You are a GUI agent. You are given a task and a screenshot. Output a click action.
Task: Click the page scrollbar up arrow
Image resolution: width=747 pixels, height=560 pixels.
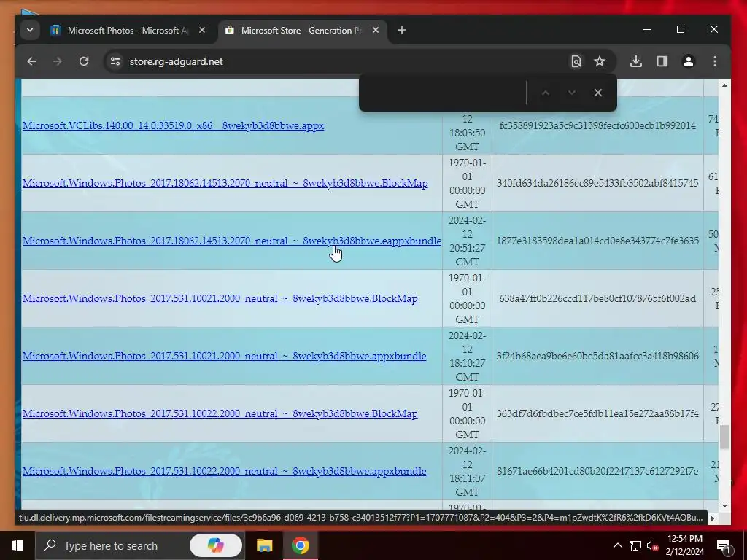(724, 85)
